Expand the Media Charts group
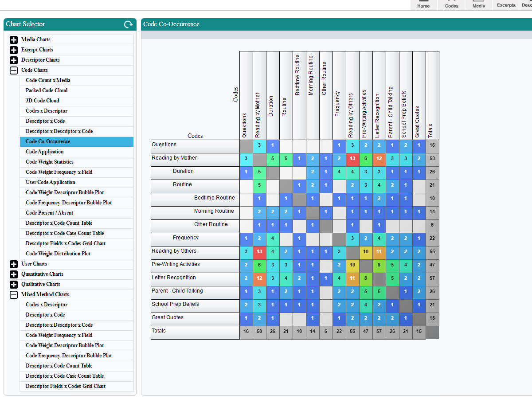The width and height of the screenshot is (532, 399). [14, 40]
